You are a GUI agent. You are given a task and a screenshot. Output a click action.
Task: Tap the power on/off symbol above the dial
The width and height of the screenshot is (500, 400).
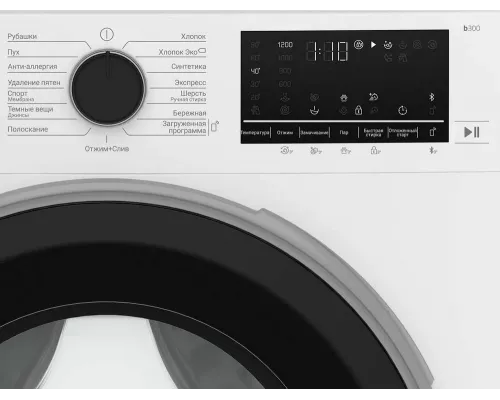click(x=107, y=34)
